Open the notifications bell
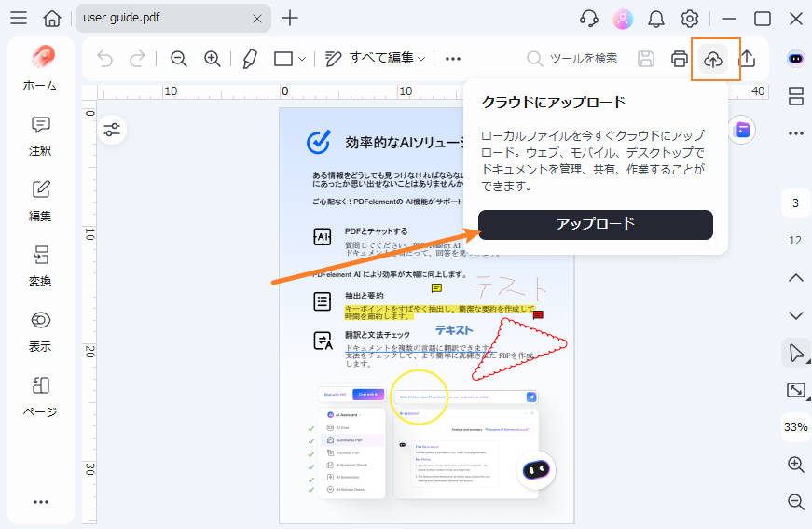 656,20
